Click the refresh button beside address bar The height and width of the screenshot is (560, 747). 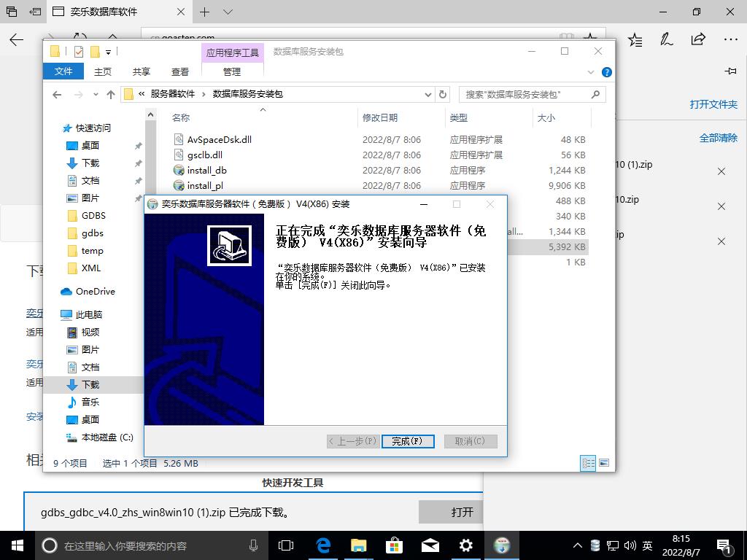pos(443,94)
